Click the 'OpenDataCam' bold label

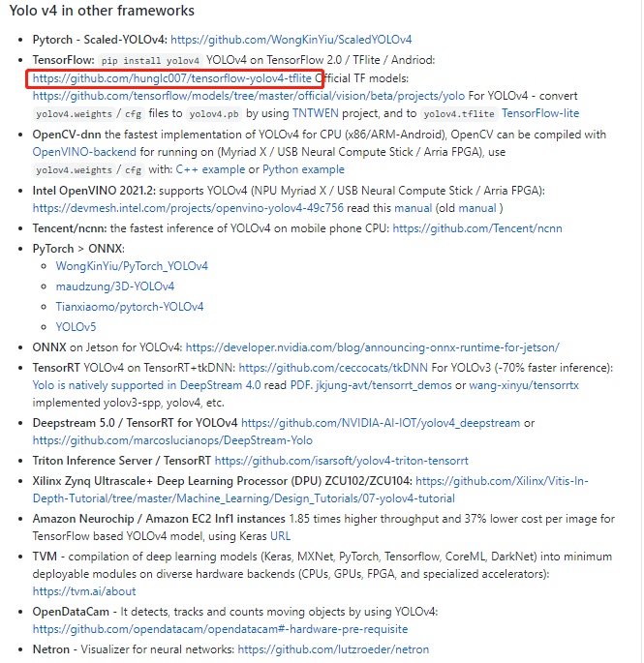[x=71, y=612]
